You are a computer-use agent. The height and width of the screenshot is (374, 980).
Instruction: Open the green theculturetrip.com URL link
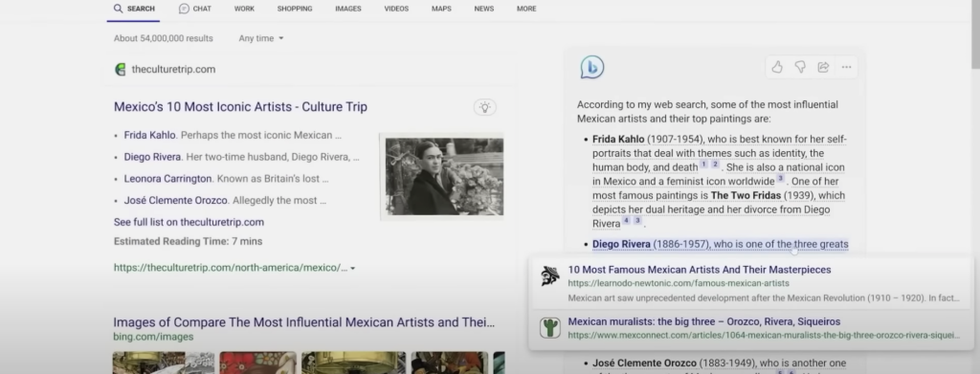click(230, 268)
